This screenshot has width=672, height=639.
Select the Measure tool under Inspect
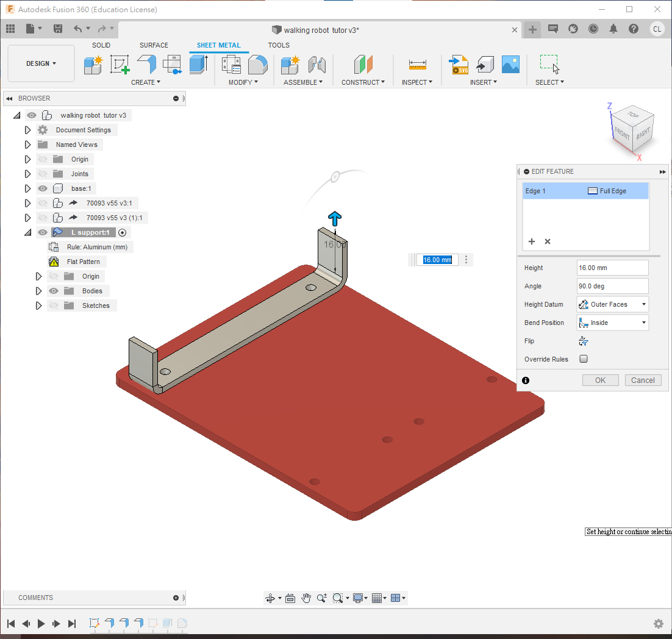(418, 64)
